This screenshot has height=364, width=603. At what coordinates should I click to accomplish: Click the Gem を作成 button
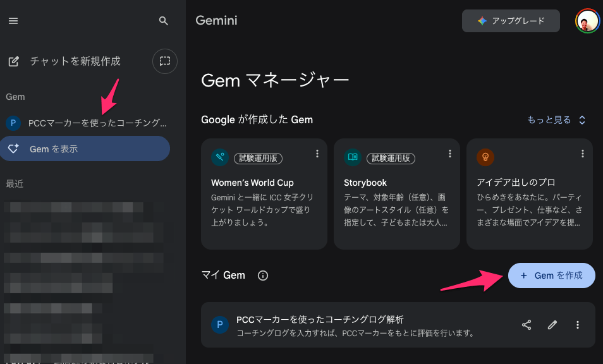(x=551, y=276)
